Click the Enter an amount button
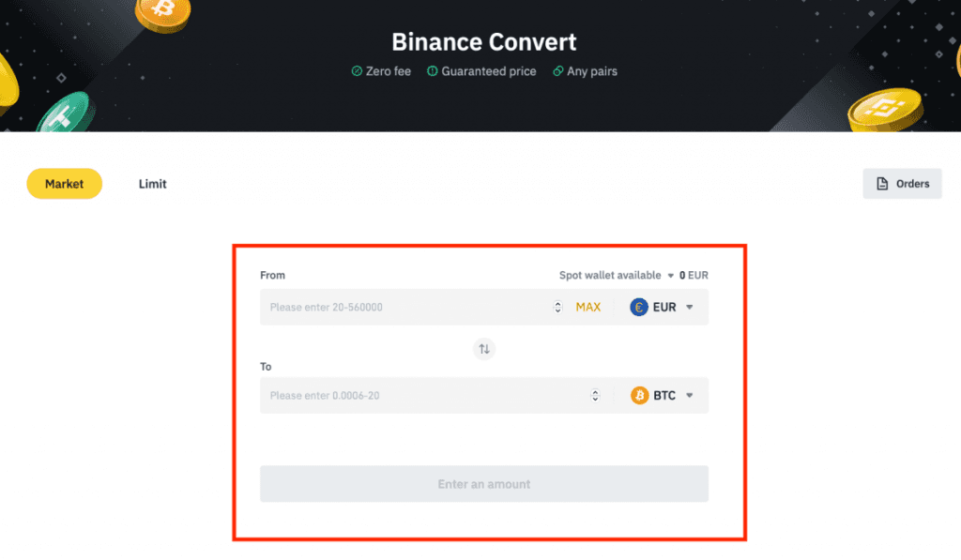The image size is (961, 560). point(483,484)
